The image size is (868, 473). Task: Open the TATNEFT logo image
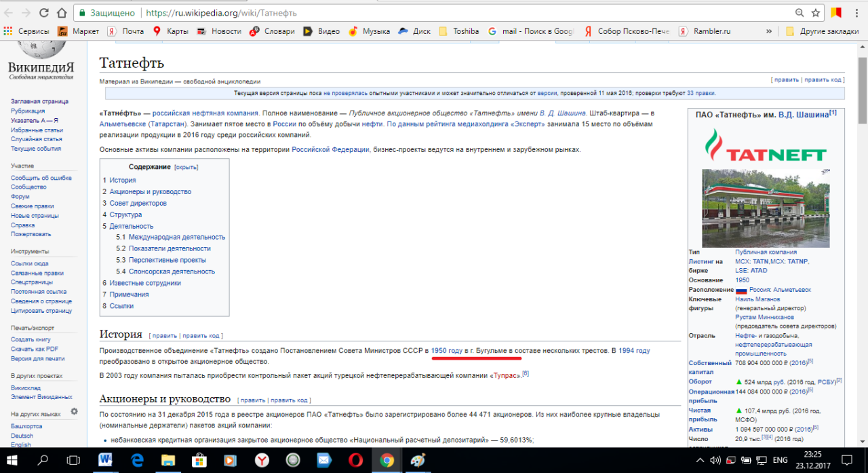[x=766, y=145]
